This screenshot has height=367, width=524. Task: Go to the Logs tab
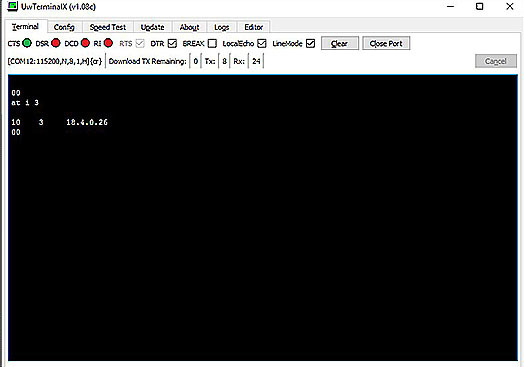coord(221,27)
